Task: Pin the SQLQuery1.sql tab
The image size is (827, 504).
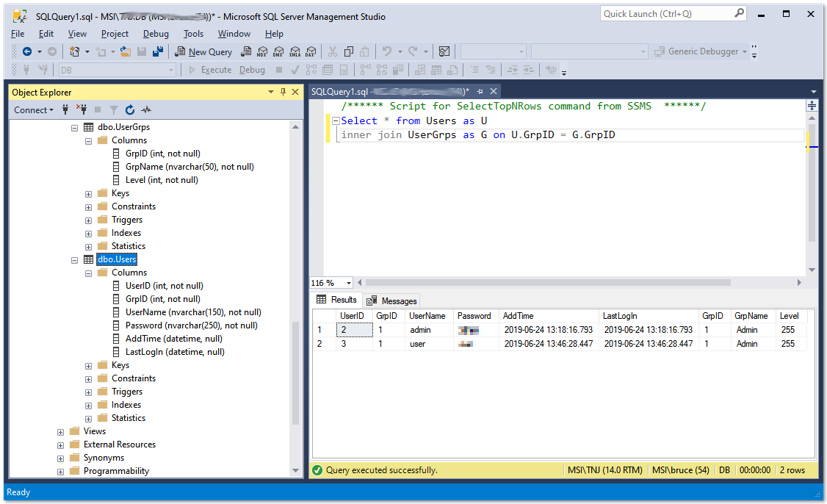Action: point(480,91)
